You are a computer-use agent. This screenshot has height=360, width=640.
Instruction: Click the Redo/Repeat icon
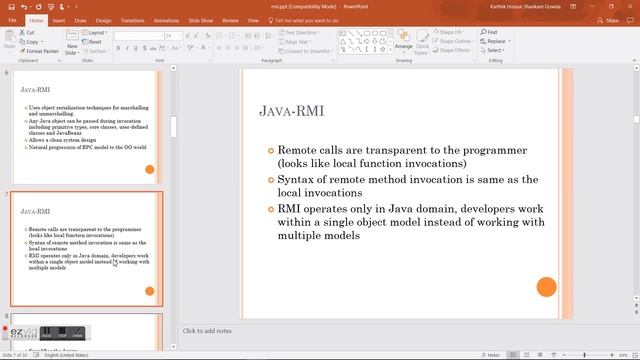[38, 7]
